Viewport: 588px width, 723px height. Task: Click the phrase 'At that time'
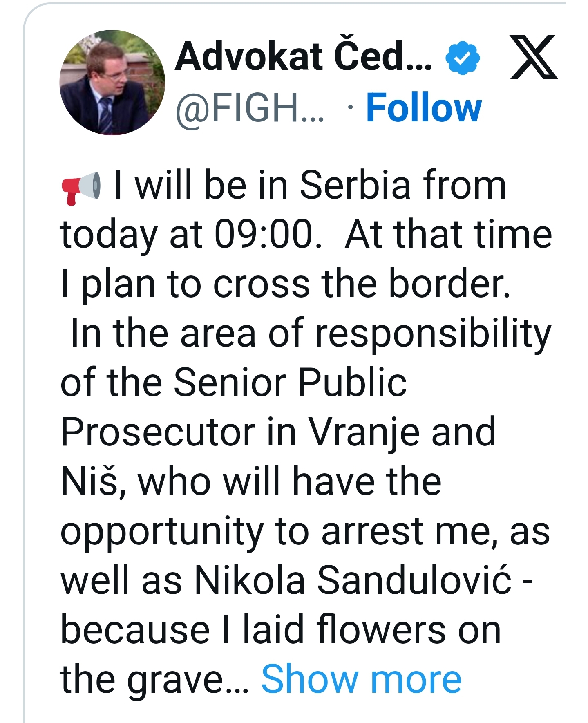tap(449, 234)
